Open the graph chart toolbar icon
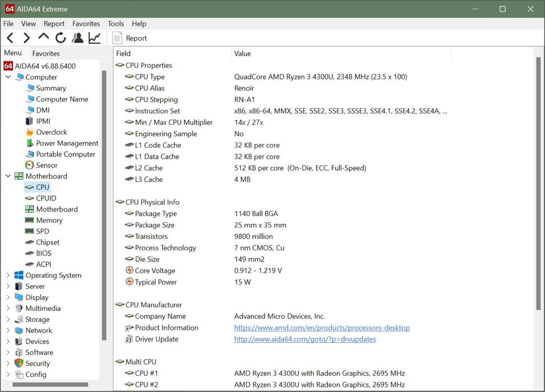This screenshot has width=545, height=392. coord(95,38)
